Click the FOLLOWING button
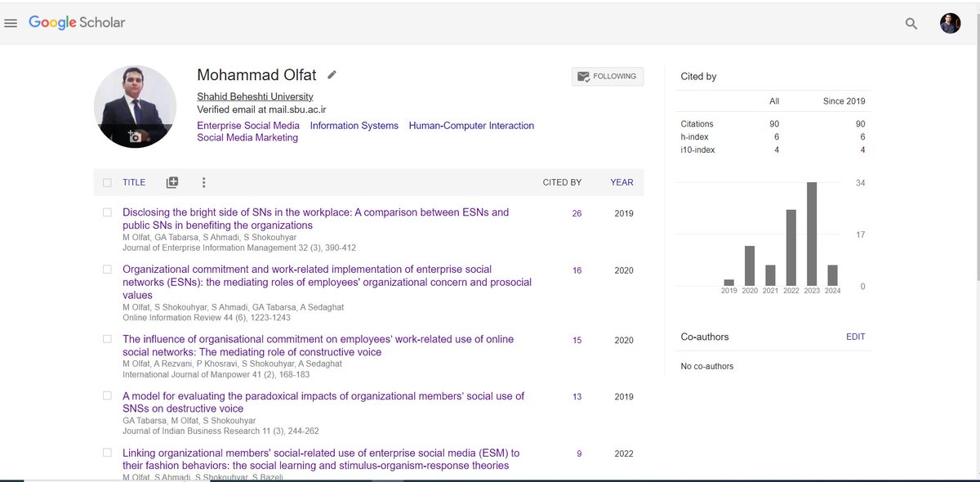This screenshot has width=980, height=482. point(608,76)
